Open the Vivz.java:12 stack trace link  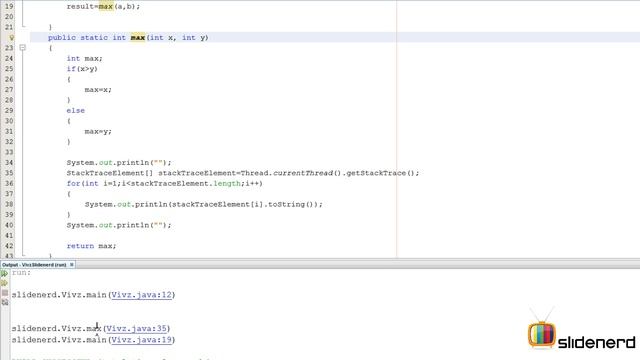141,295
